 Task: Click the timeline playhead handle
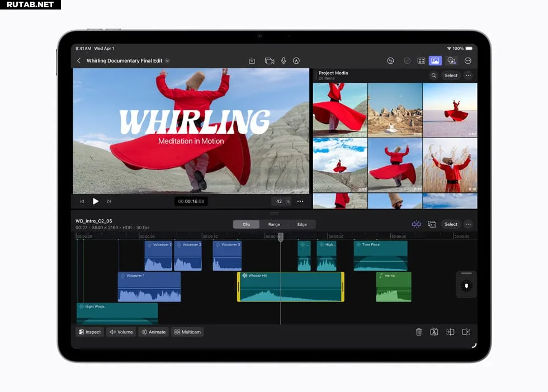(x=281, y=237)
